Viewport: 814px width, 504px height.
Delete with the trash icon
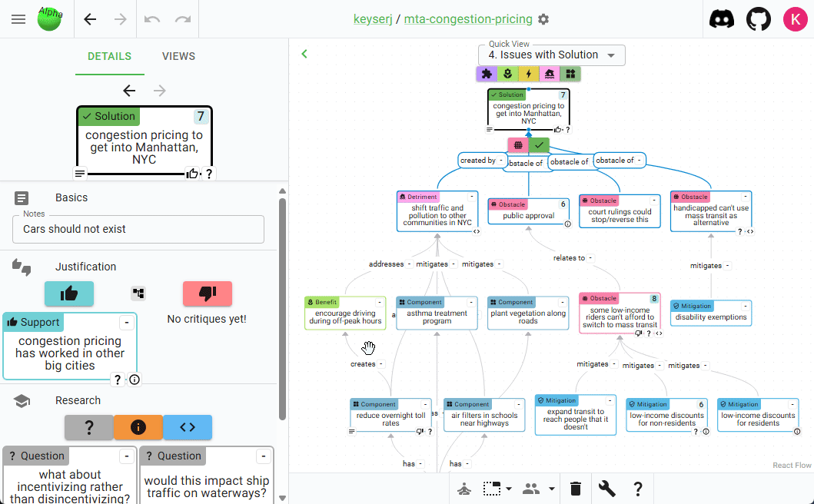(x=575, y=489)
